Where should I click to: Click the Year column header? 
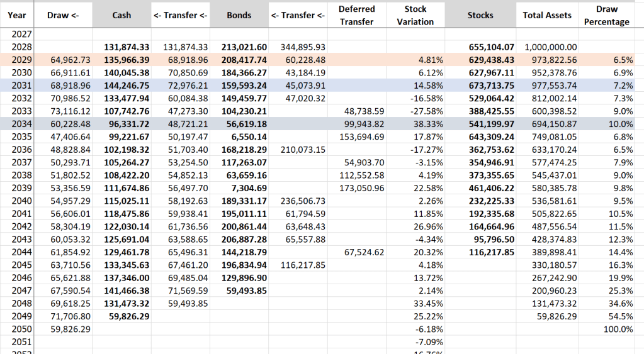click(x=16, y=15)
